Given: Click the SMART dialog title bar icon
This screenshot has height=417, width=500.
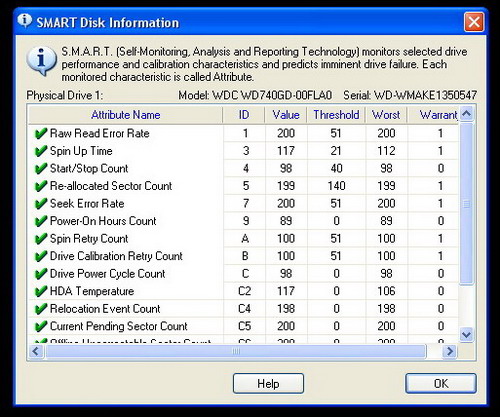Looking at the screenshot, I should click(x=24, y=21).
